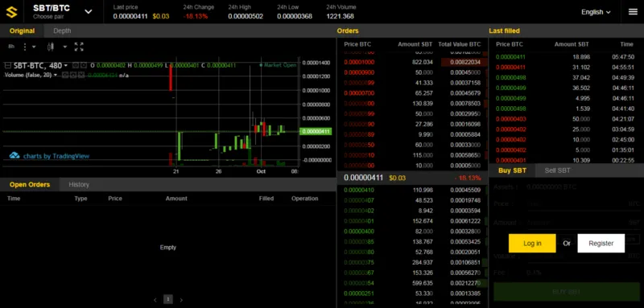The image size is (644, 308).
Task: Click last filled trade at 04:49:39
Action: click(x=566, y=77)
